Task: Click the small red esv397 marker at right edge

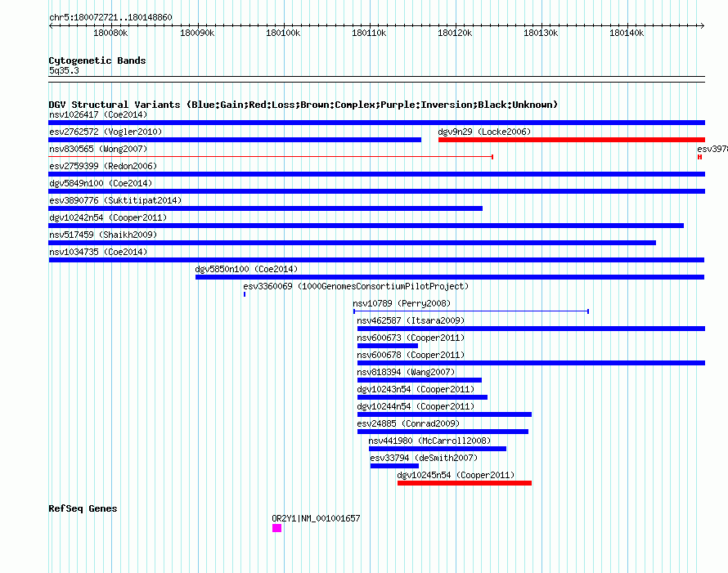Action: (699, 157)
